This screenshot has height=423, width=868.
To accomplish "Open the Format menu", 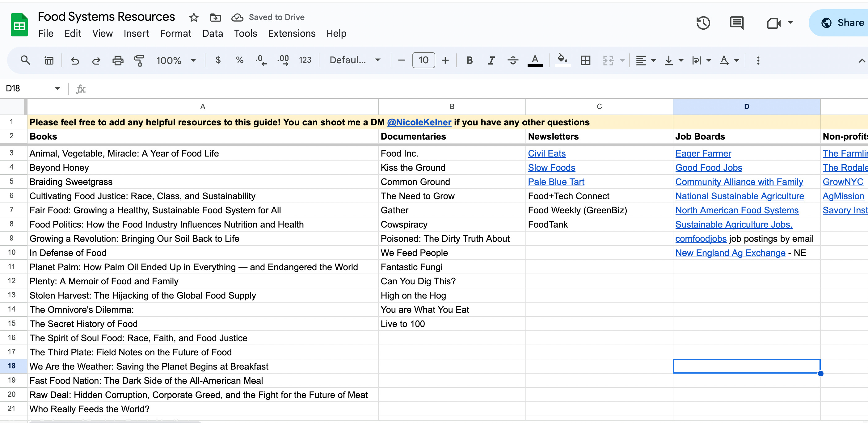I will pyautogui.click(x=175, y=33).
